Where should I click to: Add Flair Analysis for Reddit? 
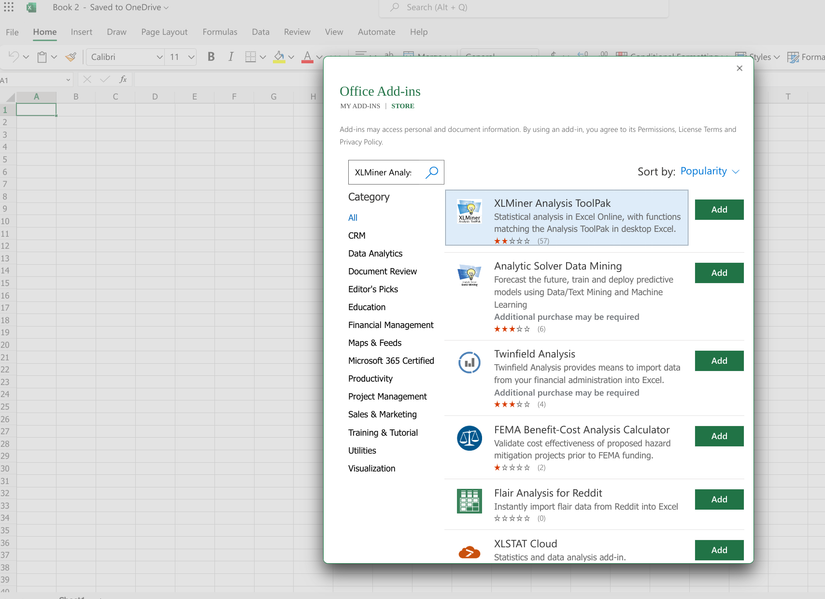(719, 499)
